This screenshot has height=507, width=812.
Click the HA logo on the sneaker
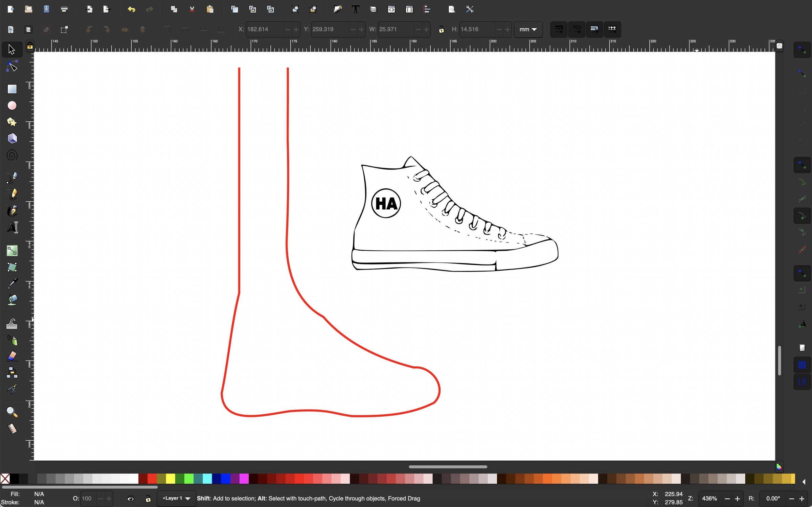(x=386, y=203)
